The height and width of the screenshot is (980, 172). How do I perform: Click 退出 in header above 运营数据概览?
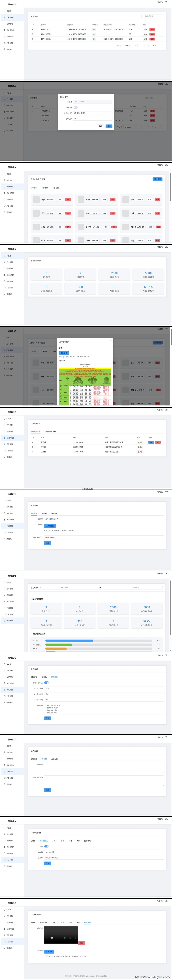click(167, 247)
